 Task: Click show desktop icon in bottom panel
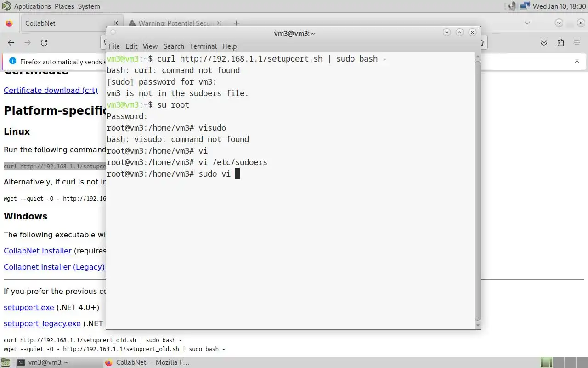(5, 362)
